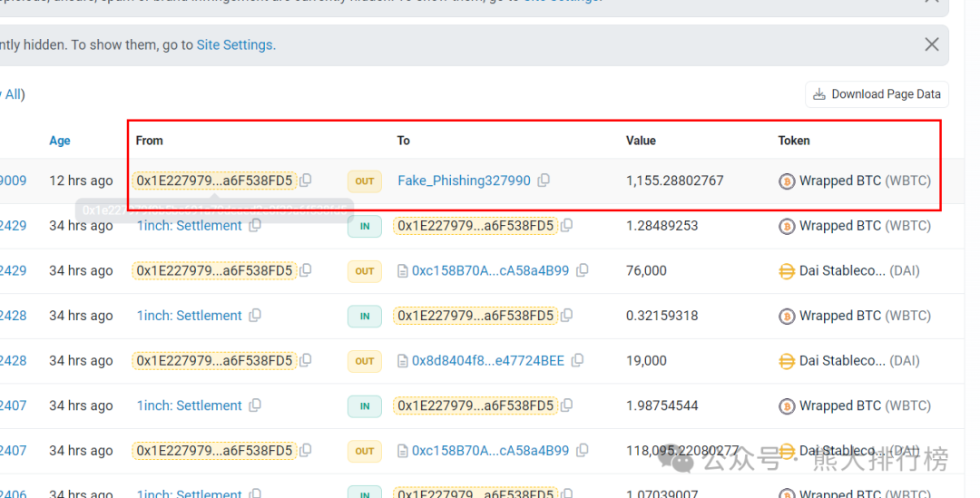Select the From address in the 1,155.28802767 row
Viewport: 980px width, 498px height.
click(x=214, y=181)
